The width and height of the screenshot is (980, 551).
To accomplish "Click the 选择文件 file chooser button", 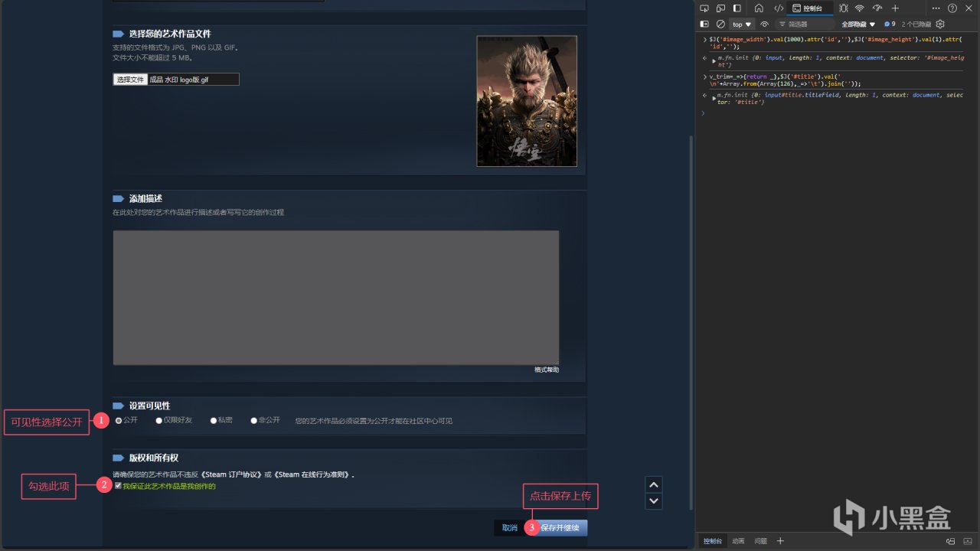I will click(130, 80).
